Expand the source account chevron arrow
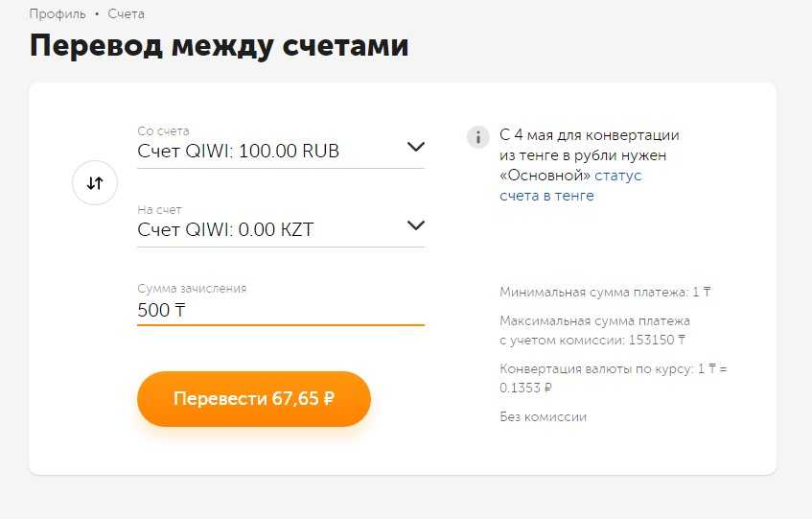 (415, 147)
